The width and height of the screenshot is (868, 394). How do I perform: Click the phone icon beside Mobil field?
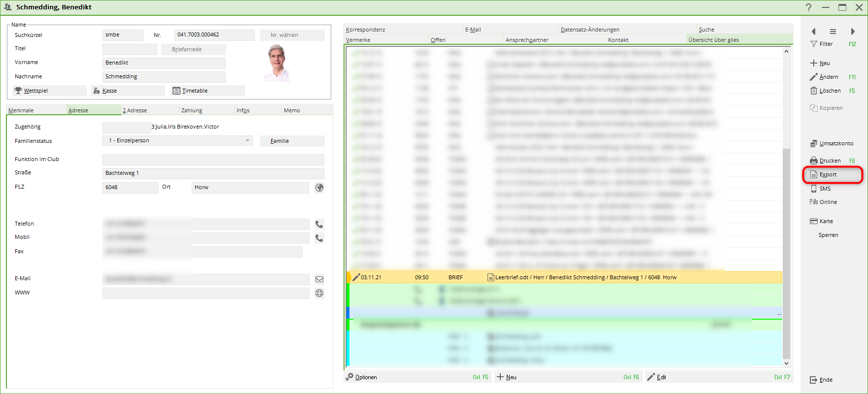(319, 238)
